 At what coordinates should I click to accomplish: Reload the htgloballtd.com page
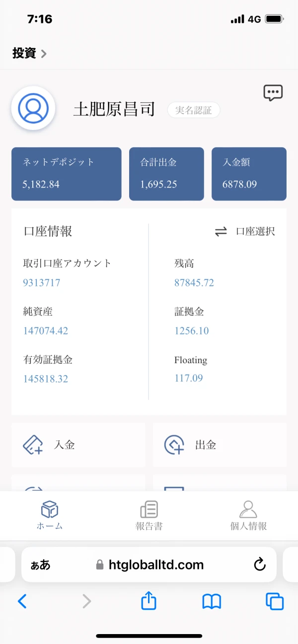pos(259,564)
